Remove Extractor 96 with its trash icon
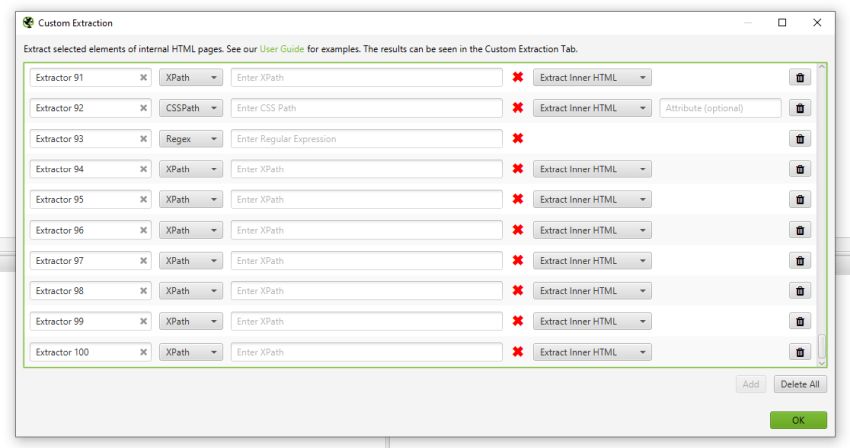This screenshot has width=850, height=448. pos(800,230)
